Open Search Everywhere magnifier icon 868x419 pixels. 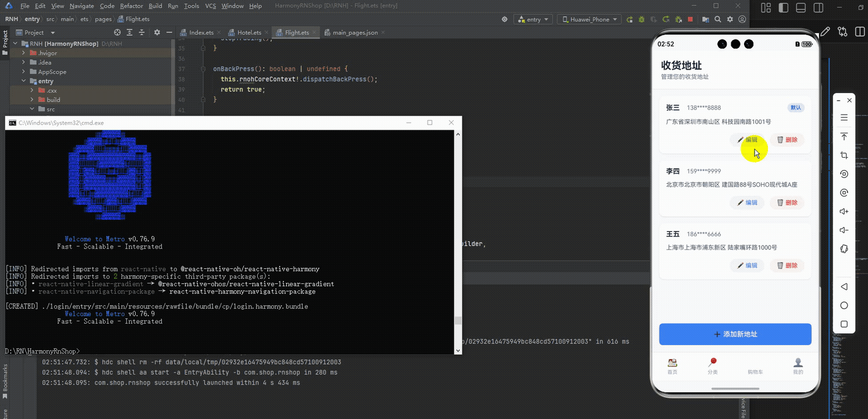[x=718, y=19]
